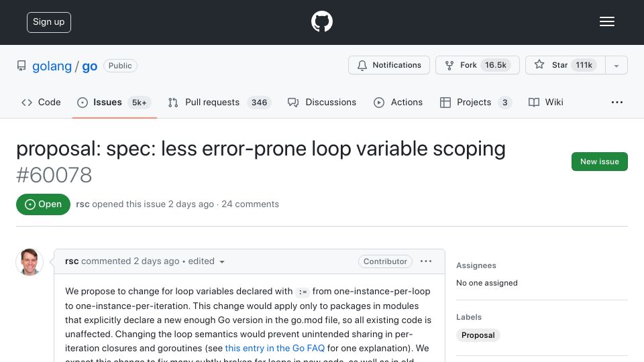The width and height of the screenshot is (644, 362).
Task: Click the repository book icon
Action: pos(21,66)
